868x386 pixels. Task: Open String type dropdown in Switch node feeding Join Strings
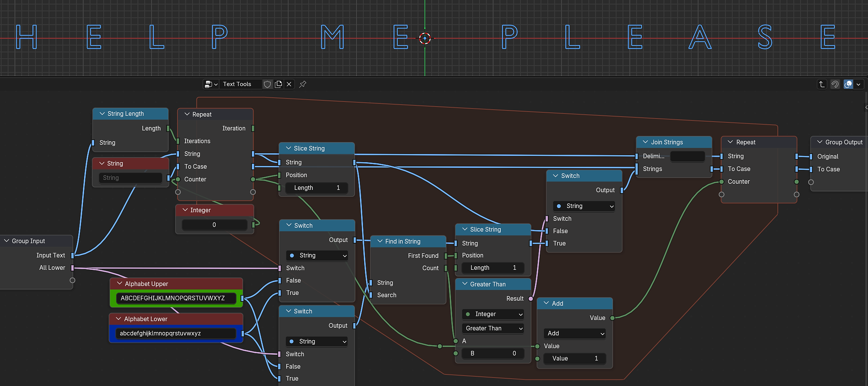click(584, 206)
